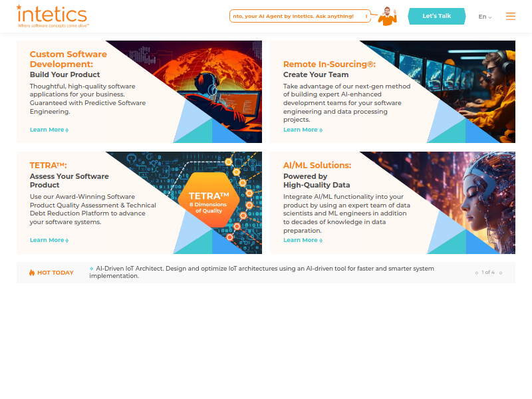Expand the En language dropdown

pyautogui.click(x=485, y=16)
